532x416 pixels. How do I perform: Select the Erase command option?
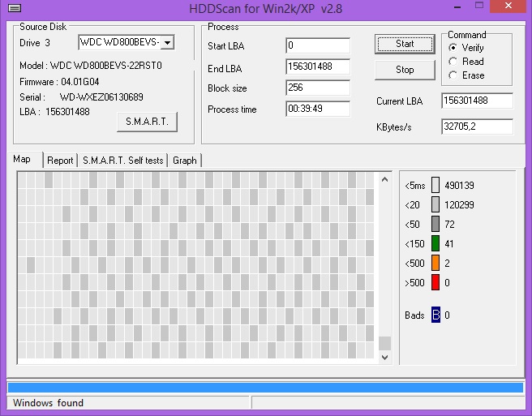[x=453, y=75]
